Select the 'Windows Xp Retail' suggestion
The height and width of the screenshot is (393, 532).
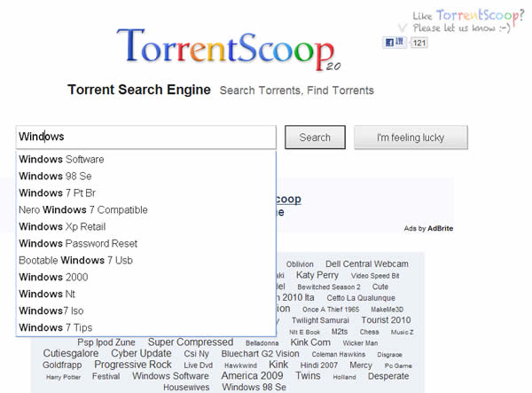pyautogui.click(x=146, y=226)
